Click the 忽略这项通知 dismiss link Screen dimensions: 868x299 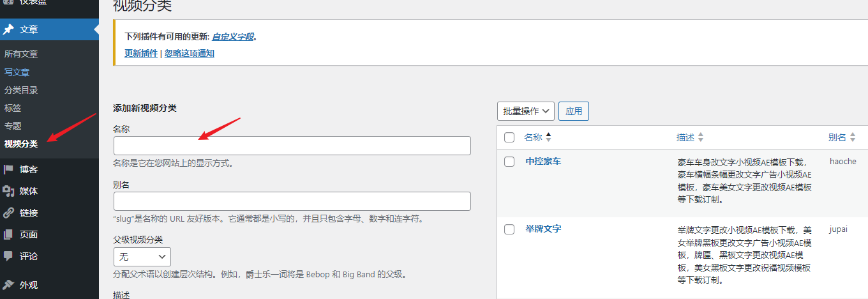tap(190, 54)
